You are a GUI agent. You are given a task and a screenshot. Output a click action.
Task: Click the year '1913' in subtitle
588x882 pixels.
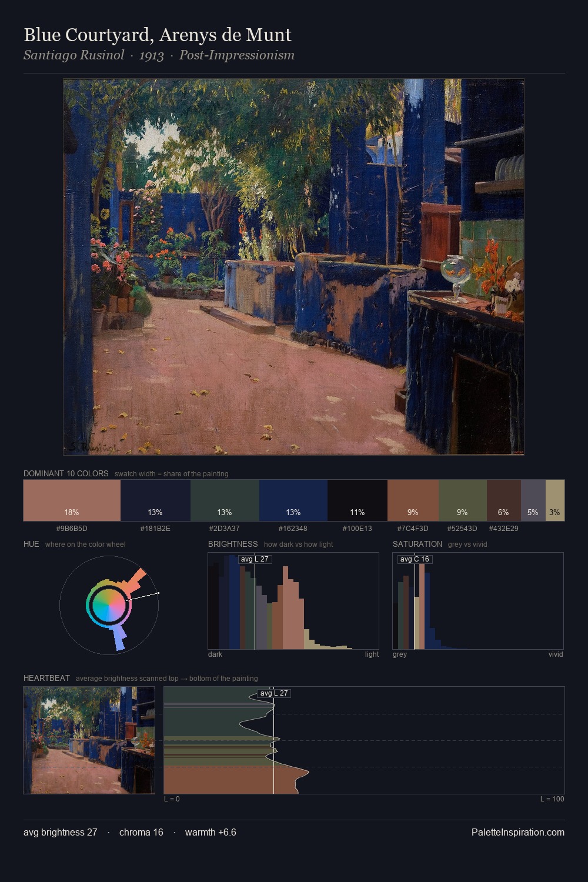tap(152, 55)
